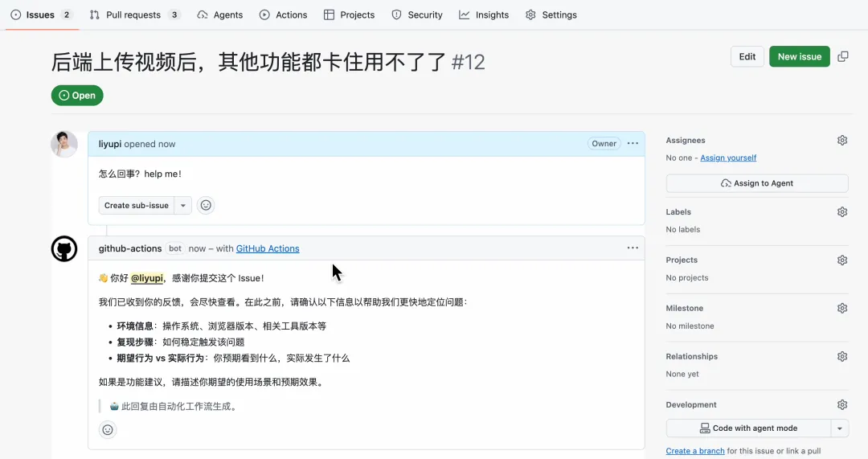The image size is (868, 459).
Task: Edit Relationships with the gear icon
Action: pyautogui.click(x=842, y=356)
